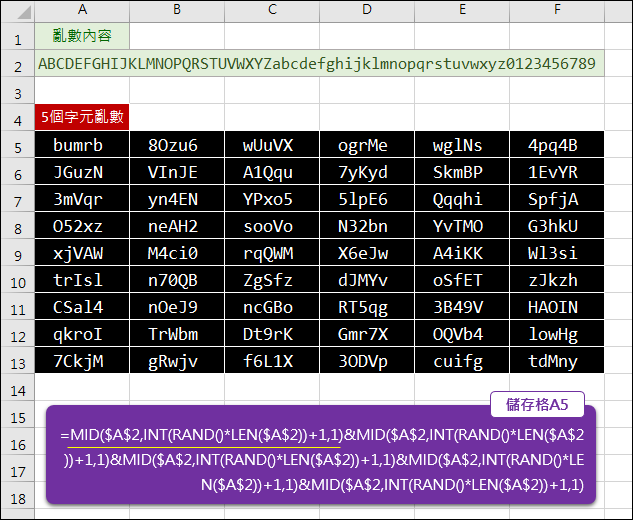Click cell containing RT5qg
The image size is (633, 520).
tap(367, 306)
